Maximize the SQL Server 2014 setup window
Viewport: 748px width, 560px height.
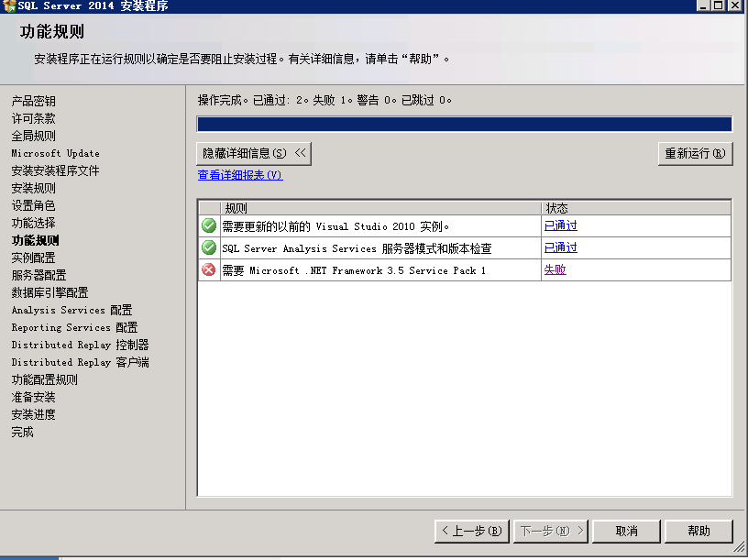coord(719,5)
